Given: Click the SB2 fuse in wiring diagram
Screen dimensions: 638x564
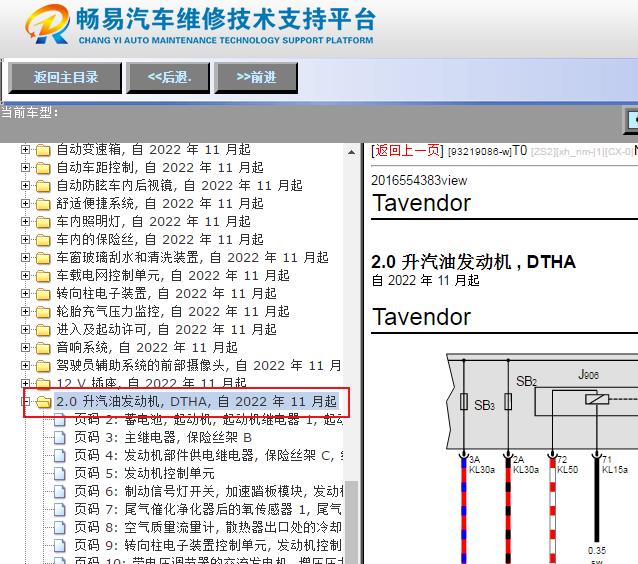Looking at the screenshot, I should click(508, 402).
